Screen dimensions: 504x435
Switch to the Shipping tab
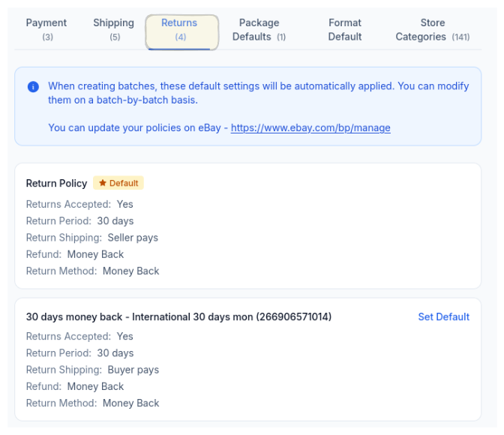(114, 29)
